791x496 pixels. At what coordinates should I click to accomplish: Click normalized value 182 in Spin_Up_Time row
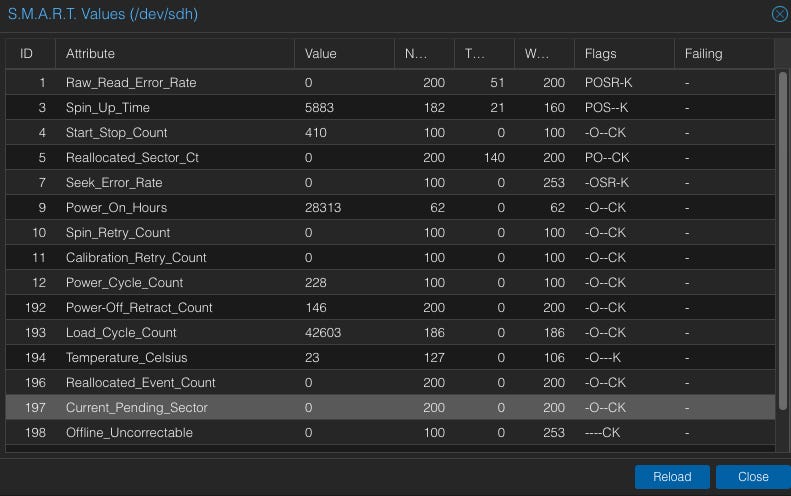point(434,107)
